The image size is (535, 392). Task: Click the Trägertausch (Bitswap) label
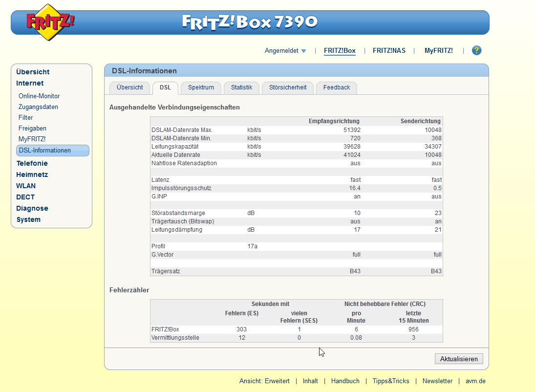pyautogui.click(x=183, y=221)
